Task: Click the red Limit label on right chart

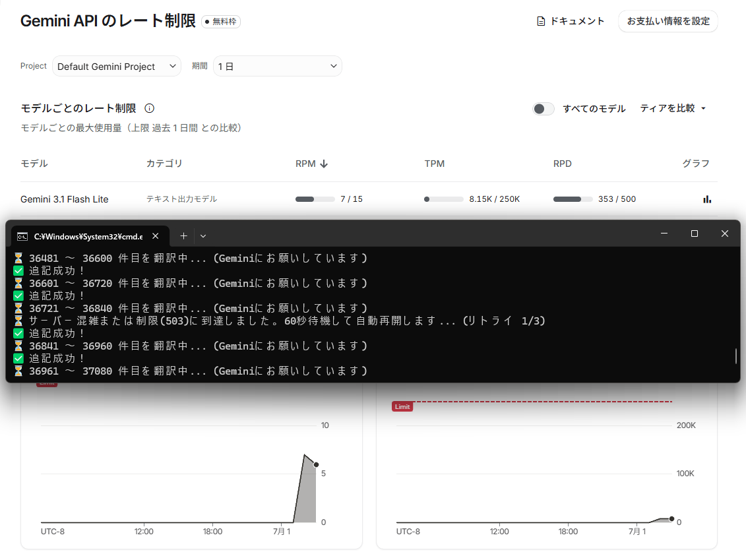Action: point(402,407)
